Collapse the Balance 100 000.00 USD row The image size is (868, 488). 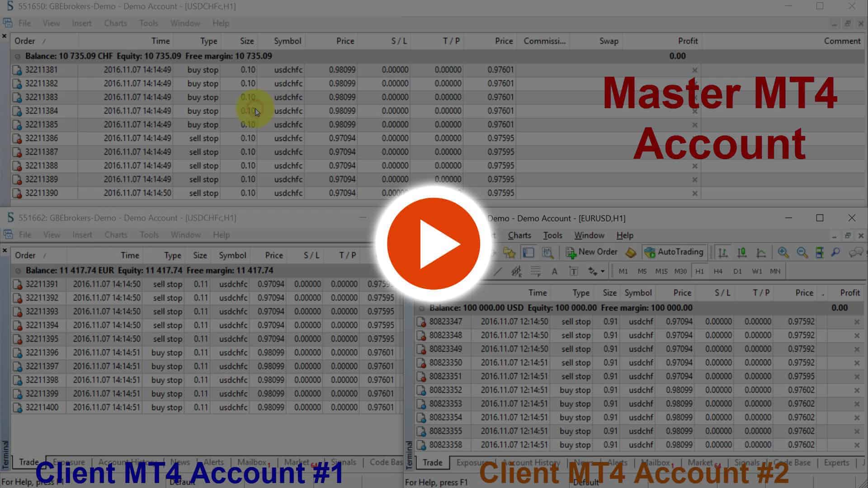(x=421, y=308)
